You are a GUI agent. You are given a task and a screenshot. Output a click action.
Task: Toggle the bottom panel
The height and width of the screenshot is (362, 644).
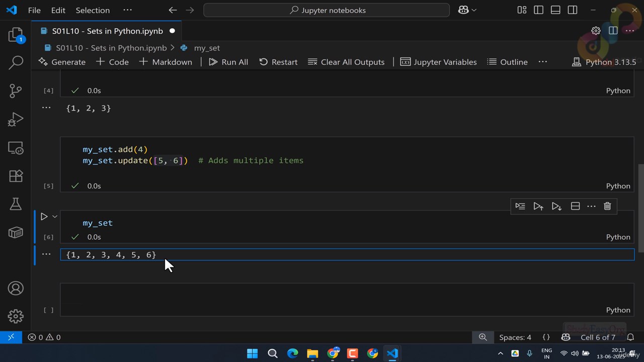pos(555,10)
